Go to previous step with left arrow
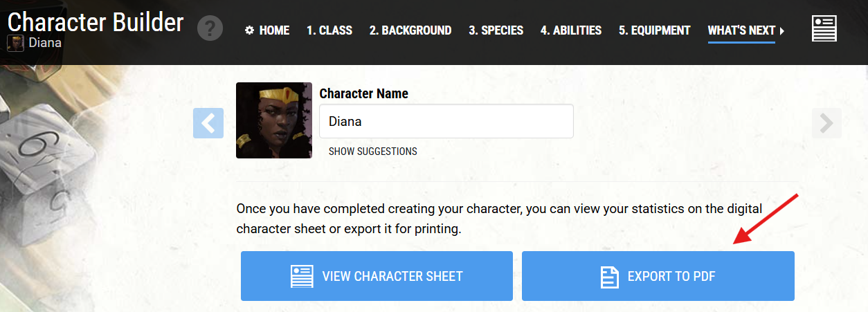This screenshot has width=868, height=312. [208, 123]
